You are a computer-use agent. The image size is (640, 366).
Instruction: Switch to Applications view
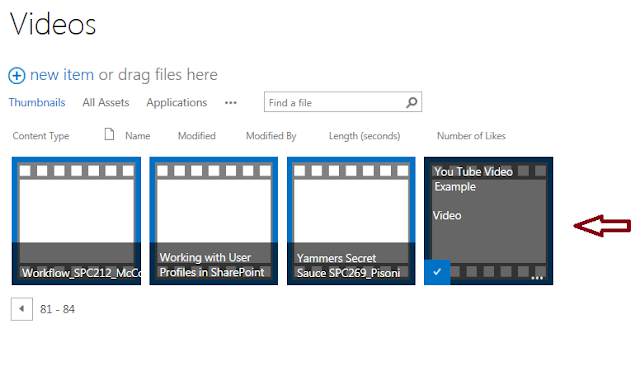point(177,103)
